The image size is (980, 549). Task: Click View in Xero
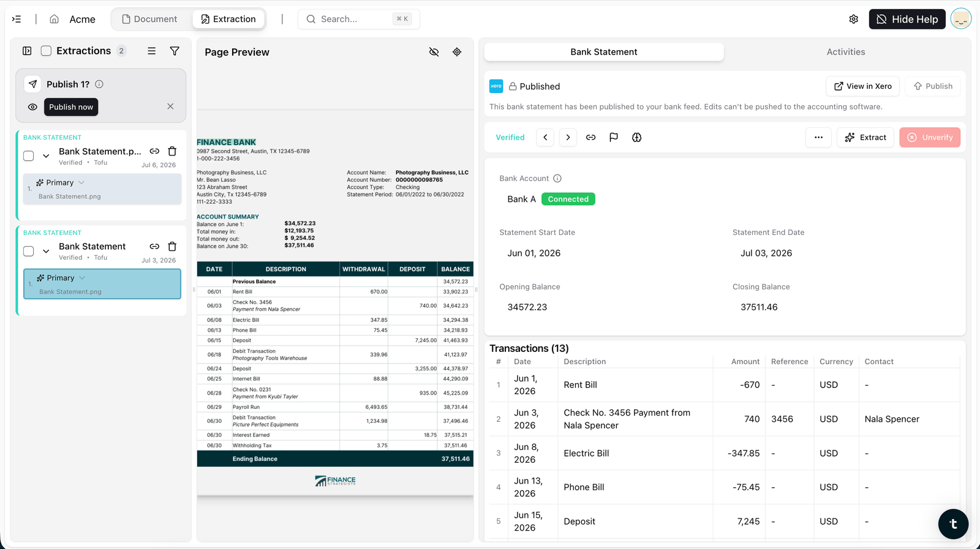pyautogui.click(x=863, y=86)
